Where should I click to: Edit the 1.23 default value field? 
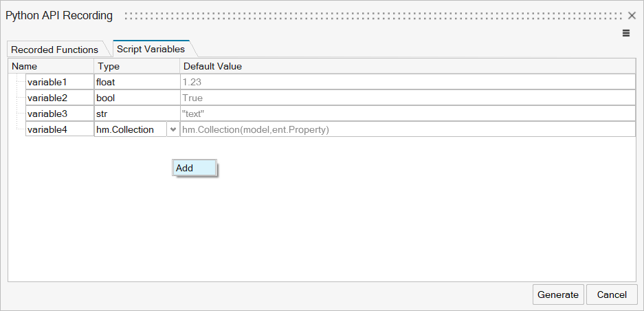(x=408, y=82)
